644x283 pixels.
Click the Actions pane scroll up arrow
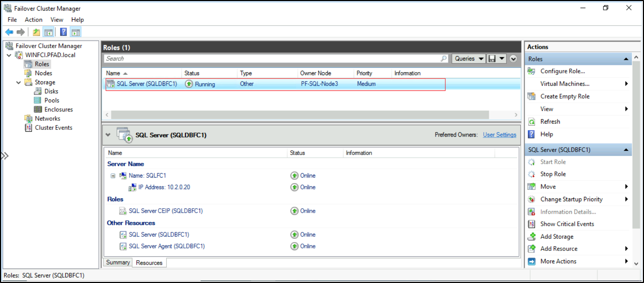[x=636, y=58]
